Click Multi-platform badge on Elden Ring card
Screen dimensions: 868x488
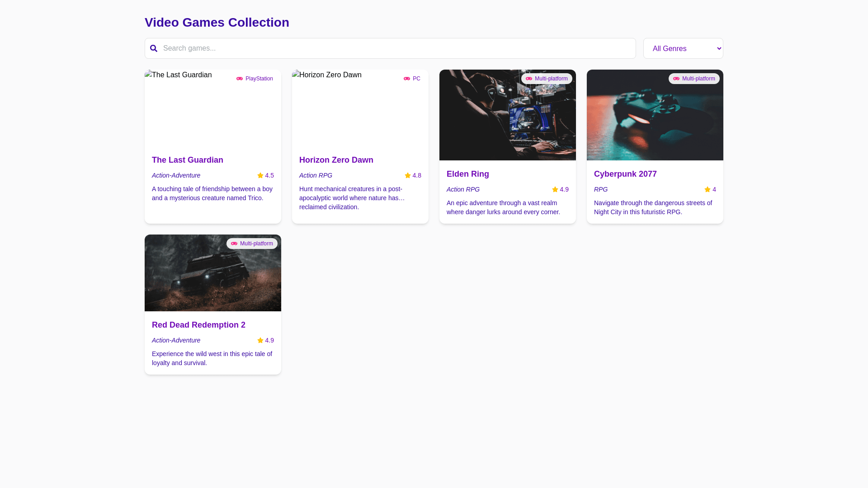coord(547,79)
